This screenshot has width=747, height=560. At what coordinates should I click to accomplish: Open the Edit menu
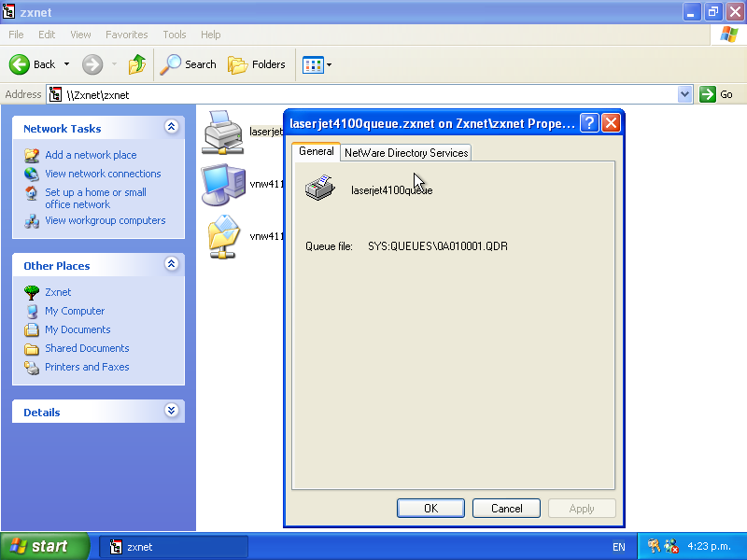point(47,35)
